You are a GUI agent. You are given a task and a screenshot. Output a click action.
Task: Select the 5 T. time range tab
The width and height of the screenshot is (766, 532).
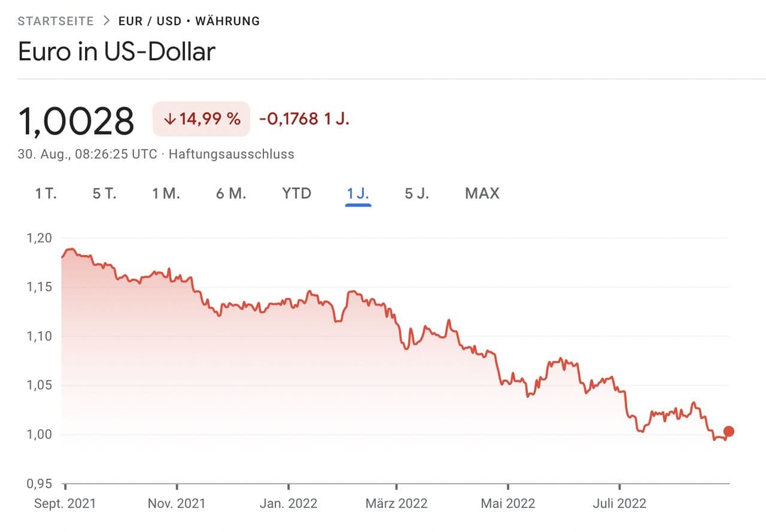pyautogui.click(x=104, y=193)
